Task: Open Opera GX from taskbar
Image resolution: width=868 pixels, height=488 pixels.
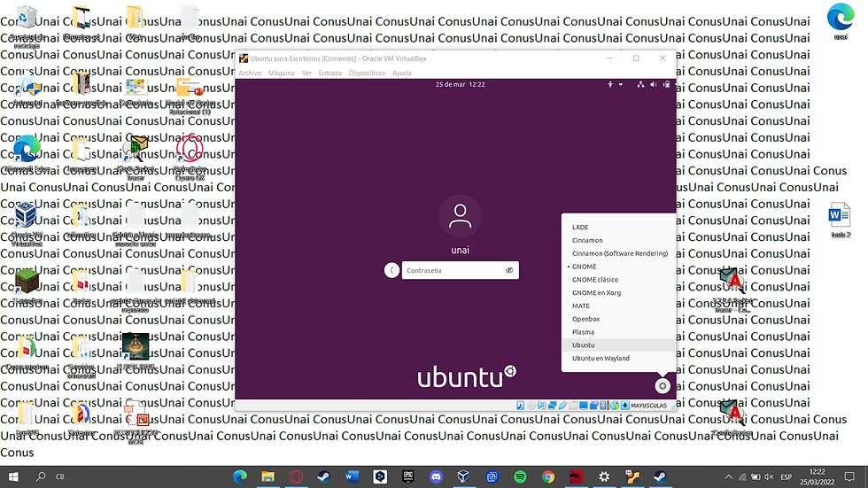Action: point(296,476)
